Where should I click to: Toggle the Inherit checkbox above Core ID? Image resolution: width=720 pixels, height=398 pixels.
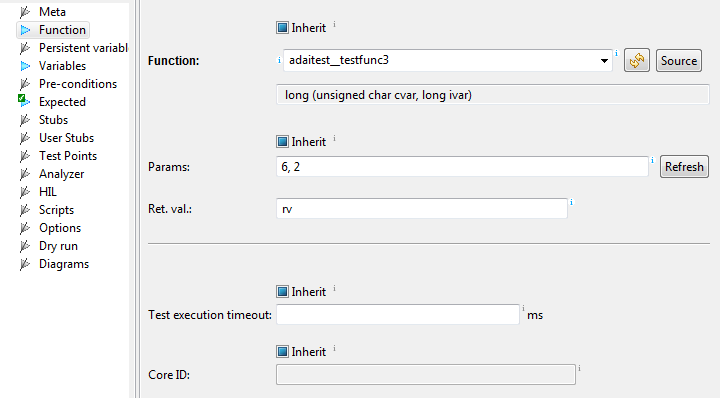click(282, 352)
